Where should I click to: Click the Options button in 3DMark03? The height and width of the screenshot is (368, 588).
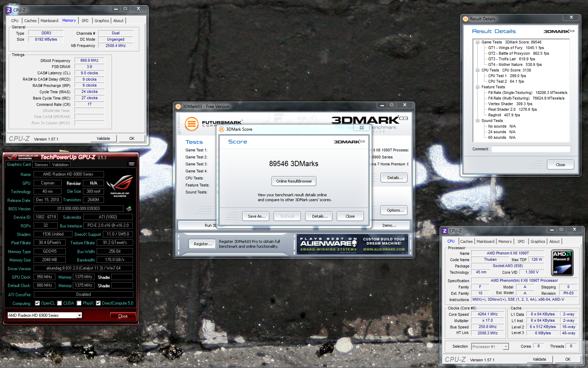(395, 210)
